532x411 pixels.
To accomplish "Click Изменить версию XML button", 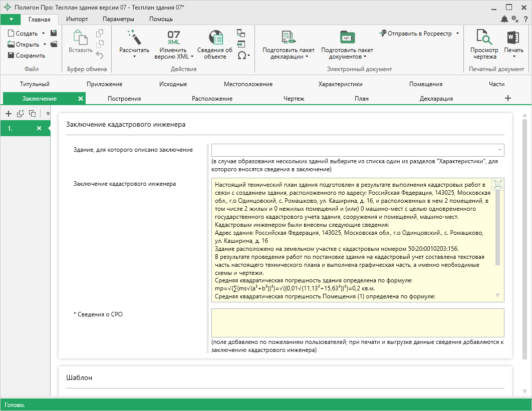I will (173, 45).
